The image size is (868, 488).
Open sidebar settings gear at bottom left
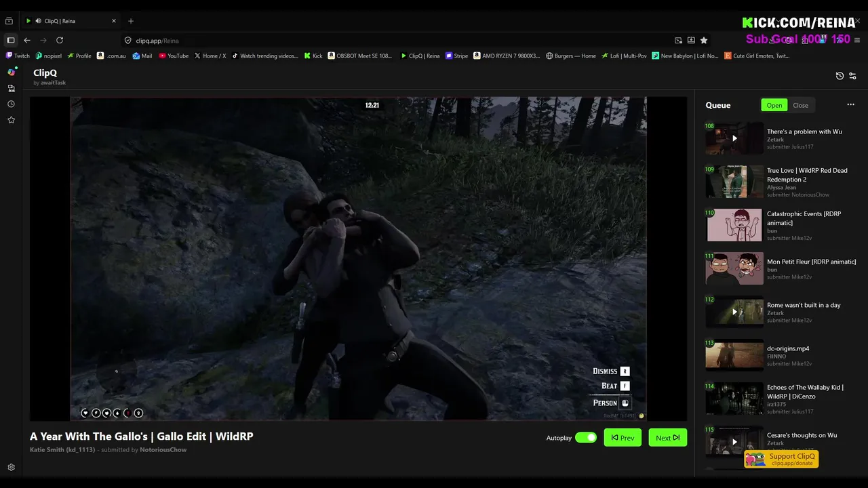click(x=11, y=468)
